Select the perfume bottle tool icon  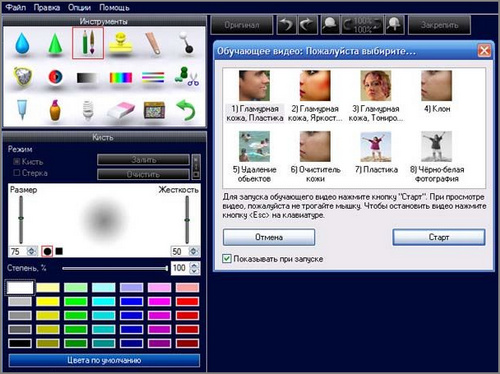(55, 110)
